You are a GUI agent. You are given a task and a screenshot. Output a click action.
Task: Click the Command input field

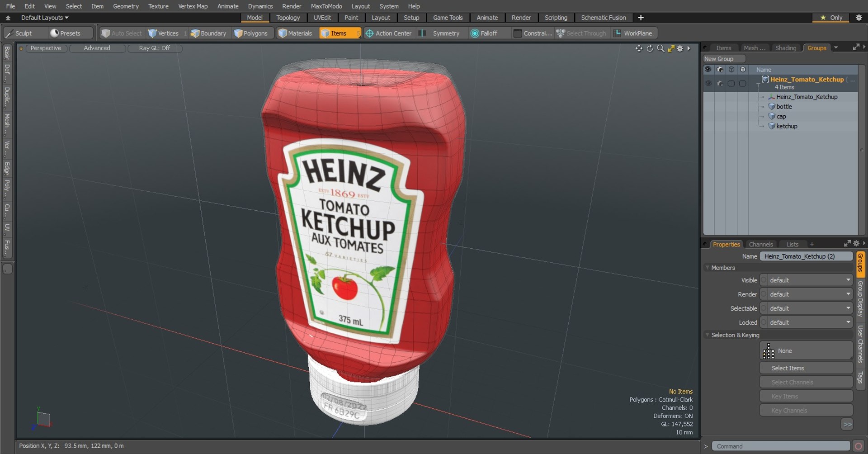tap(781, 446)
